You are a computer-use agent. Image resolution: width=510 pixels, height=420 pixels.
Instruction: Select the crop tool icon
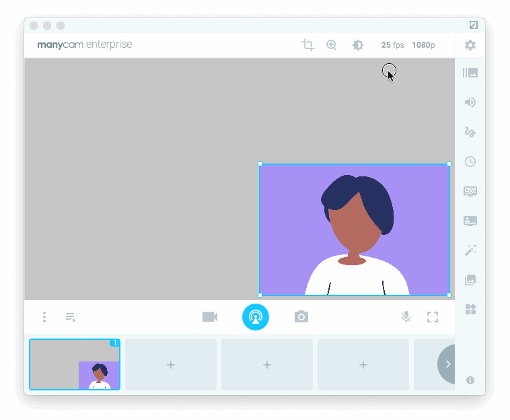[307, 45]
